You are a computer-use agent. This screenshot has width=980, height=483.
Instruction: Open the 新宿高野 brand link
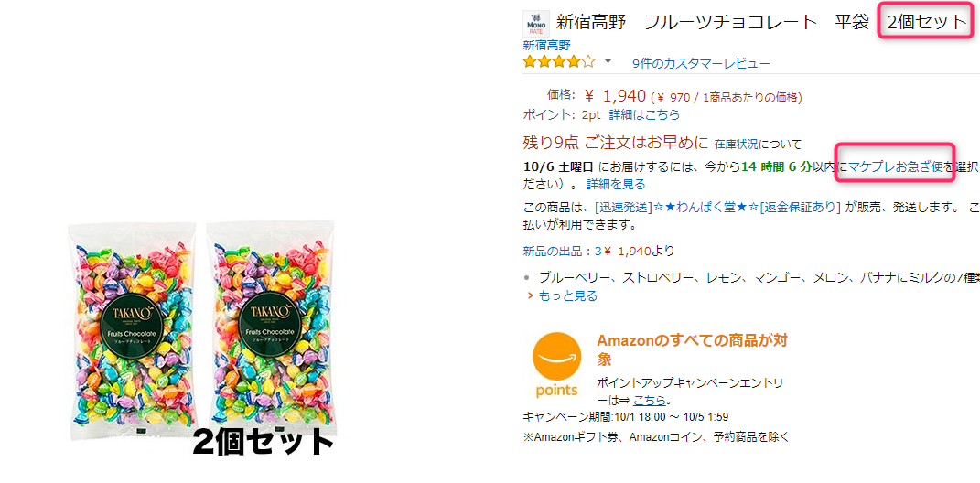pos(546,45)
